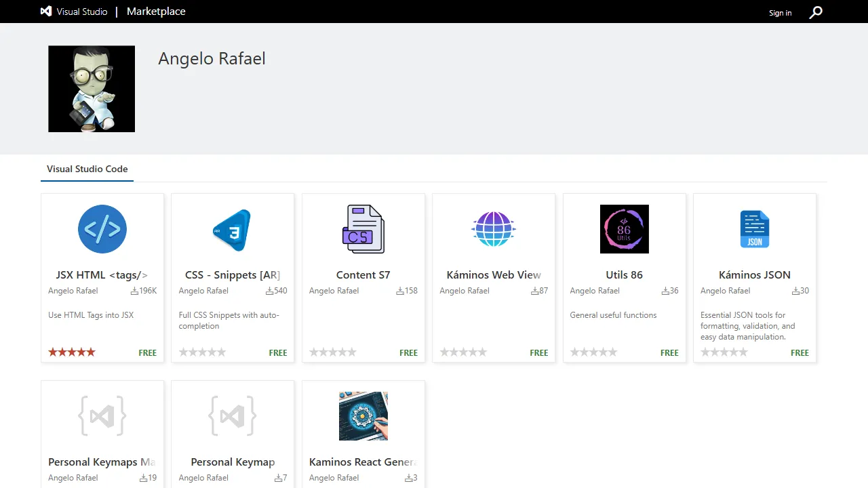Open the Káminos Web View globe icon
Screen dimensions: 868x488
point(493,228)
